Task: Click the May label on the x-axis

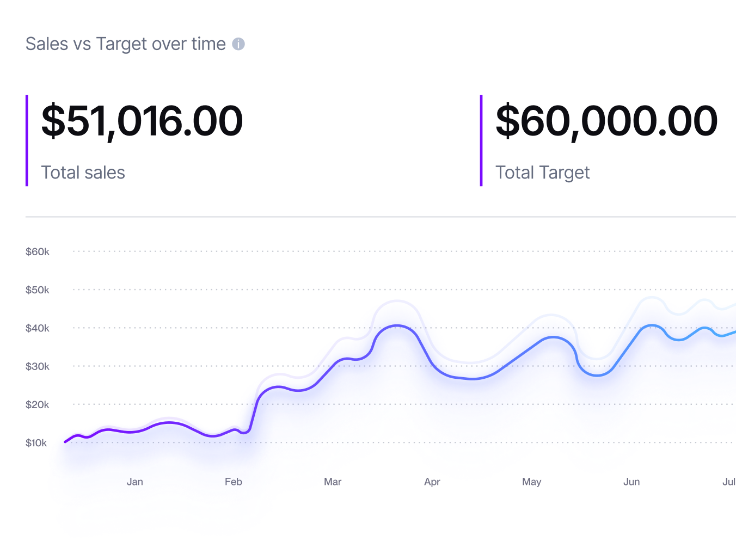Action: click(532, 482)
